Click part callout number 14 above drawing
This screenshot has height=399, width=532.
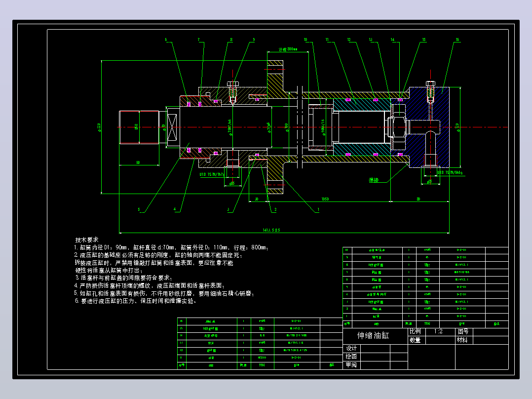[392, 40]
